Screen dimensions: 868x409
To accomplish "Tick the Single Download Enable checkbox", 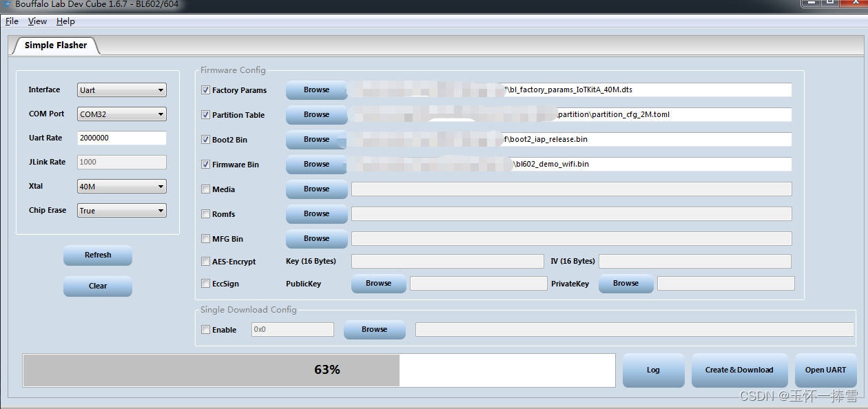I will [x=205, y=330].
